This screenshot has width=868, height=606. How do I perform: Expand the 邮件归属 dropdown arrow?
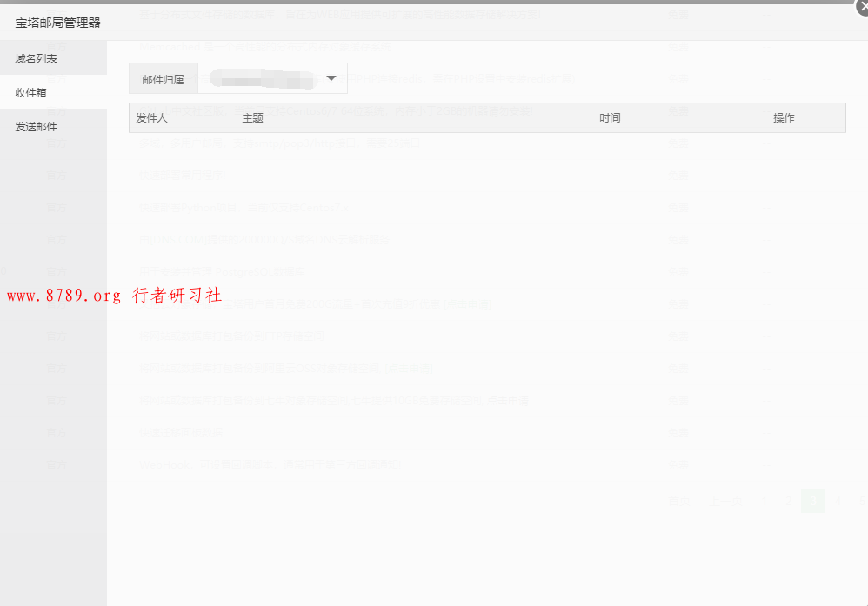[x=331, y=78]
